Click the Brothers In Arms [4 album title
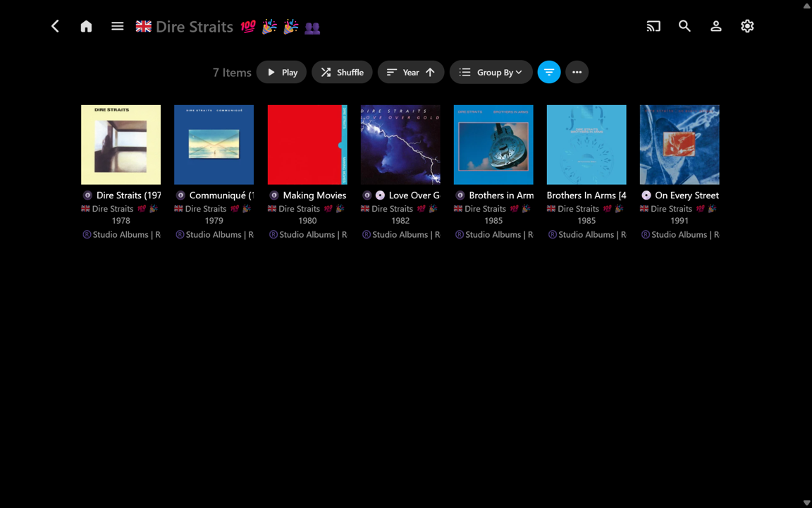Viewport: 812px width, 508px height. 586,195
